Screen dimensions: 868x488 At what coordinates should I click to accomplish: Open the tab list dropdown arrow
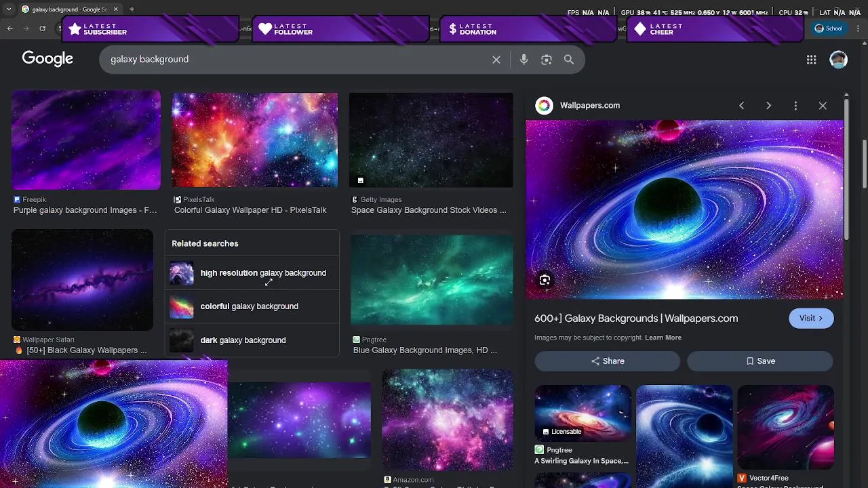pyautogui.click(x=9, y=9)
